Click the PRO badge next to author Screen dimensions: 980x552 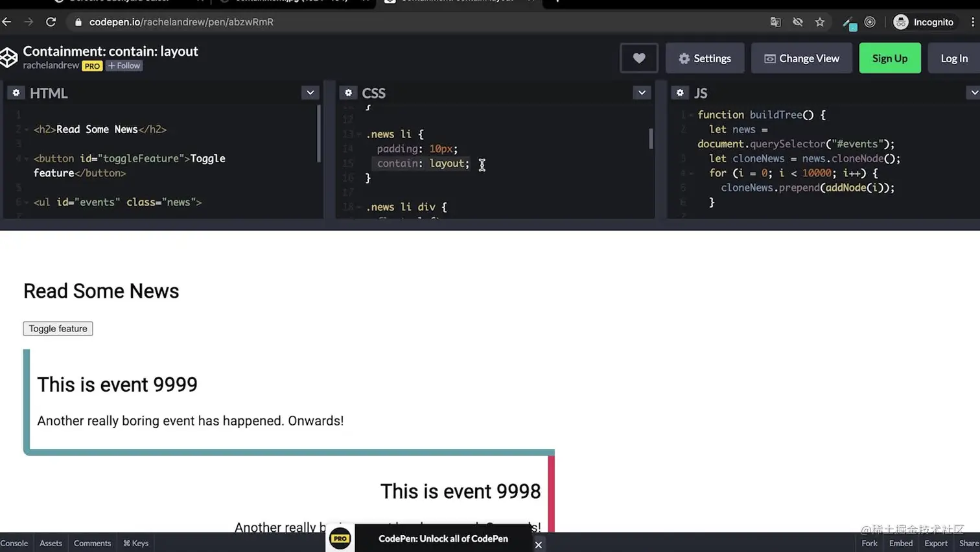tap(92, 66)
